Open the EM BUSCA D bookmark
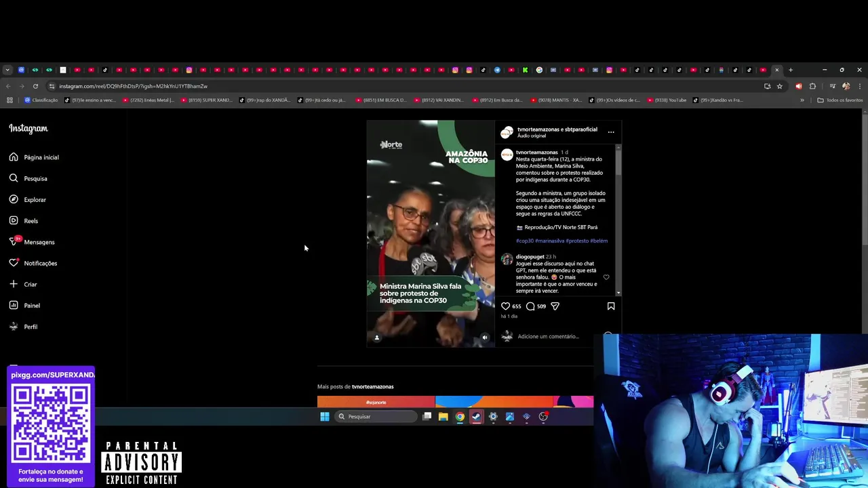The width and height of the screenshot is (868, 488). pos(380,100)
